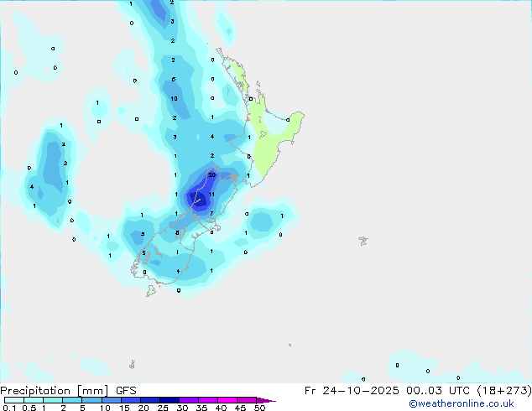Select the 2–5 mm legend color swatch
Screen dimensions: 532x411
72,400
